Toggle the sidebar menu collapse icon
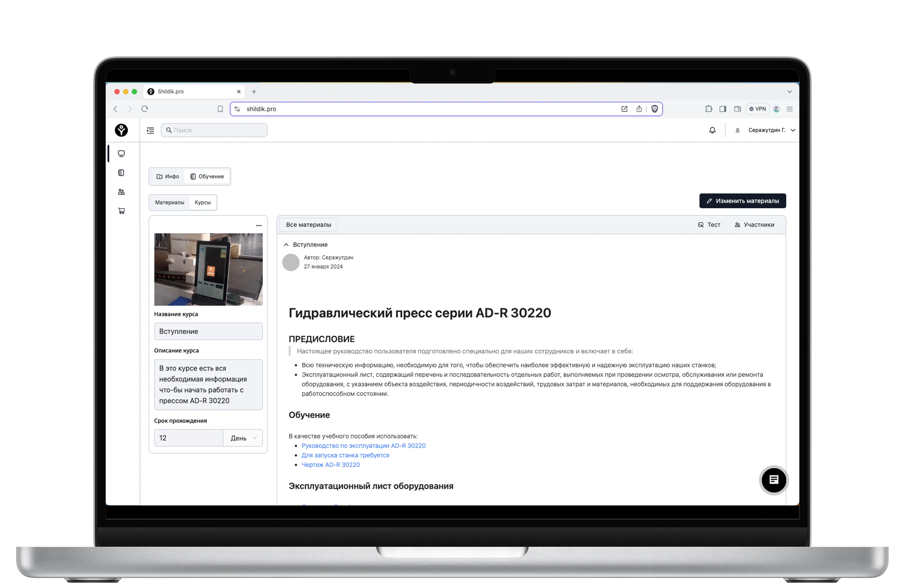This screenshot has height=588, width=905. 151,130
